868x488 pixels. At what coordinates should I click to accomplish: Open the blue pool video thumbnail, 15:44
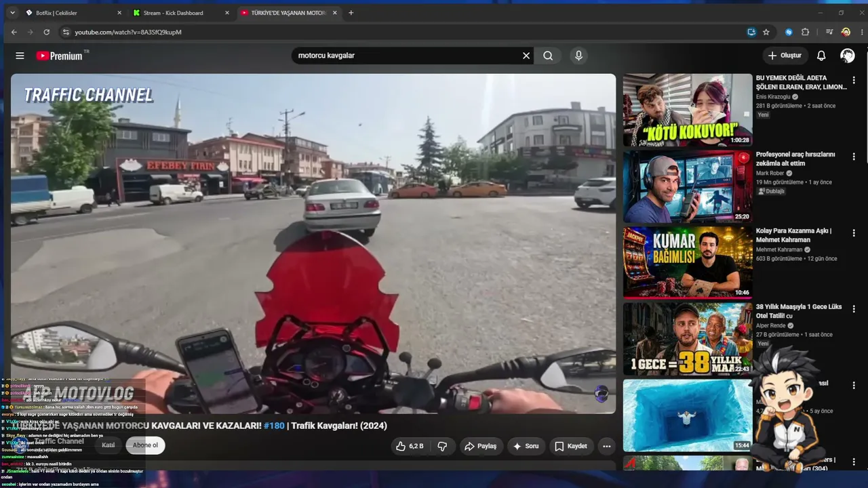[688, 415]
